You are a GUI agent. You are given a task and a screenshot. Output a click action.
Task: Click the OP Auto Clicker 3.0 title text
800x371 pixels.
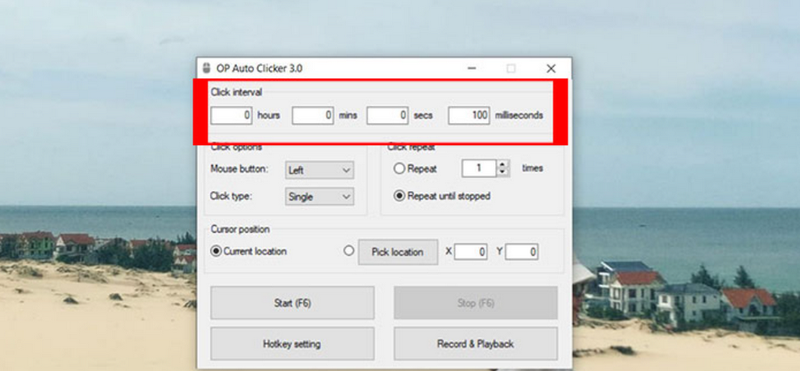tap(259, 68)
